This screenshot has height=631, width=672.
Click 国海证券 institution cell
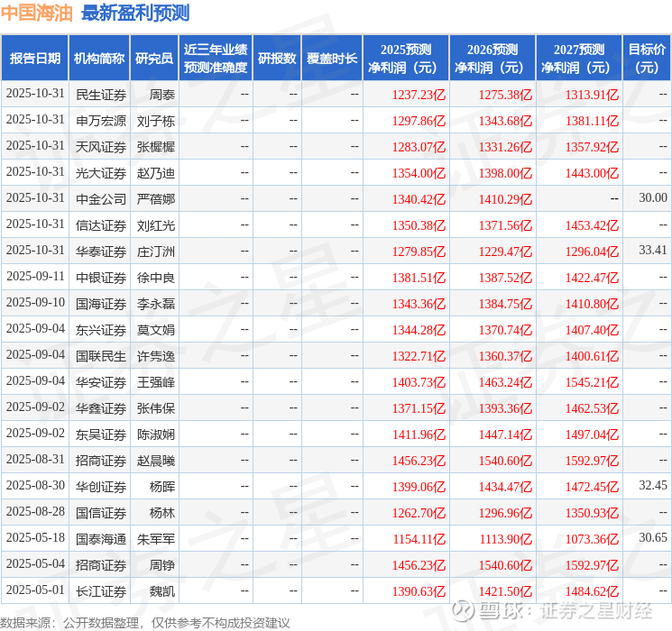coord(101,304)
